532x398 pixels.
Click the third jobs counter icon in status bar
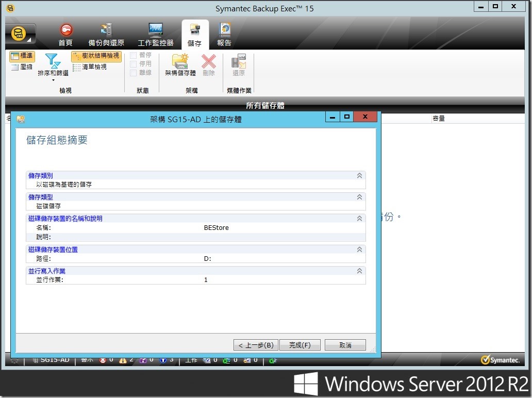pos(247,360)
